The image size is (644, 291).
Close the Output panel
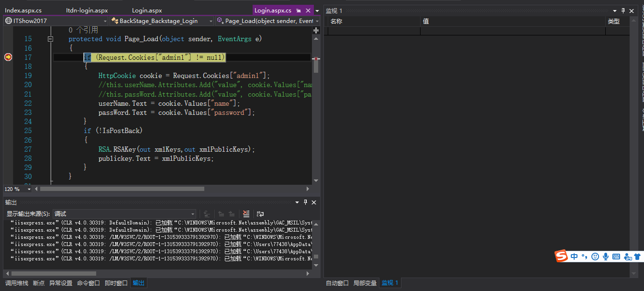pyautogui.click(x=314, y=202)
